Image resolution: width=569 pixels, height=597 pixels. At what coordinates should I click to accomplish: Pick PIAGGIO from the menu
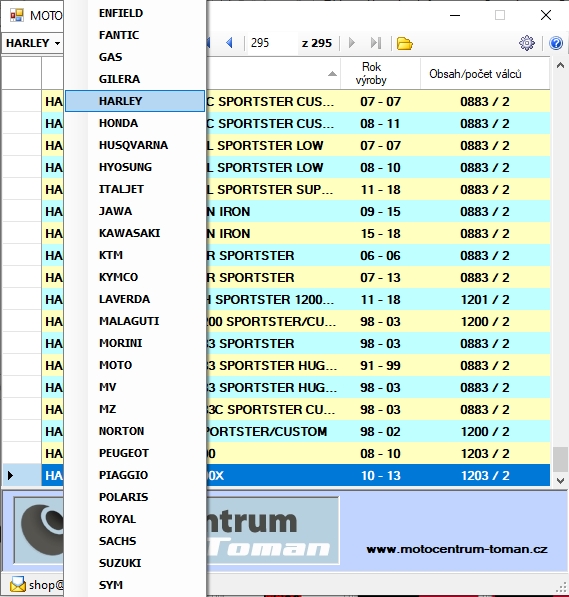tap(135, 475)
